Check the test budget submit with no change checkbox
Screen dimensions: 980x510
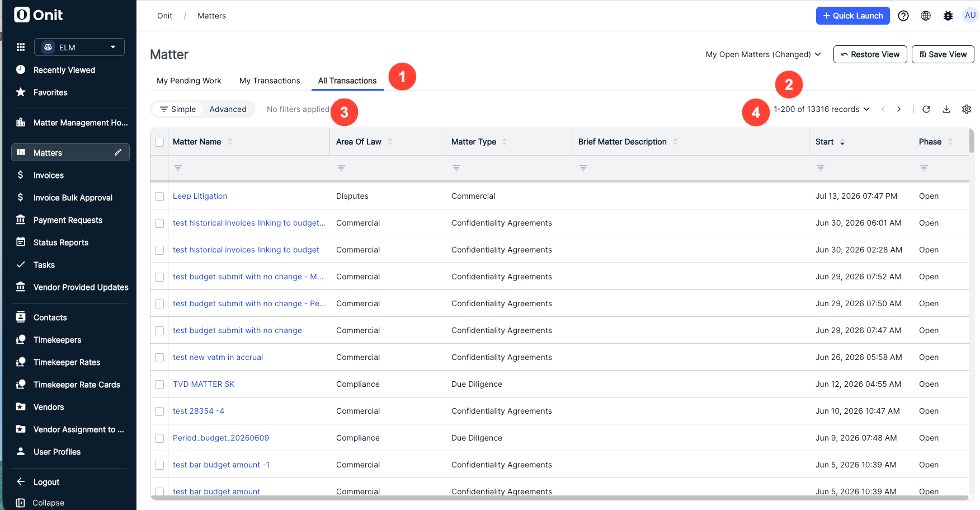click(159, 331)
